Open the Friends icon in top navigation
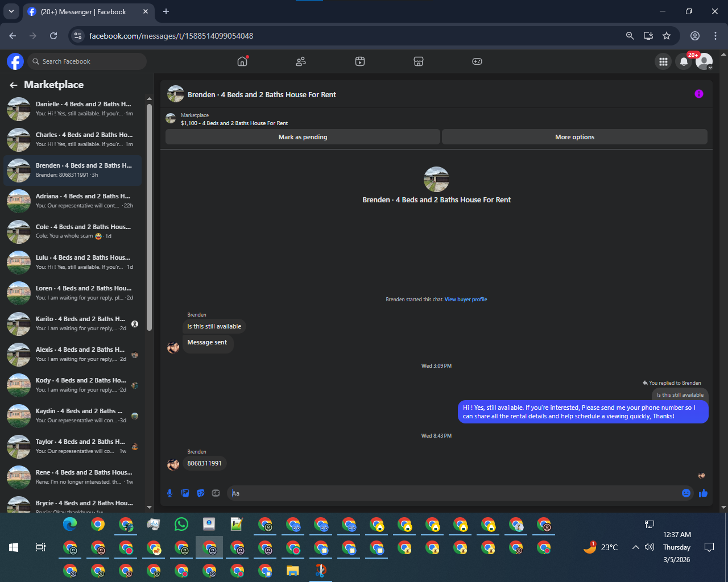Viewport: 728px width, 582px height. pos(301,61)
